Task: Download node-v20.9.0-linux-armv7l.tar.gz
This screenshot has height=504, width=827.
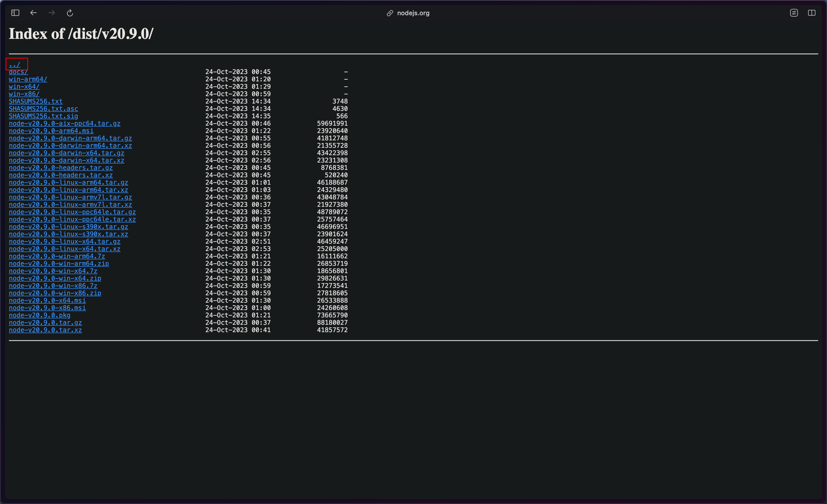Action: click(70, 197)
